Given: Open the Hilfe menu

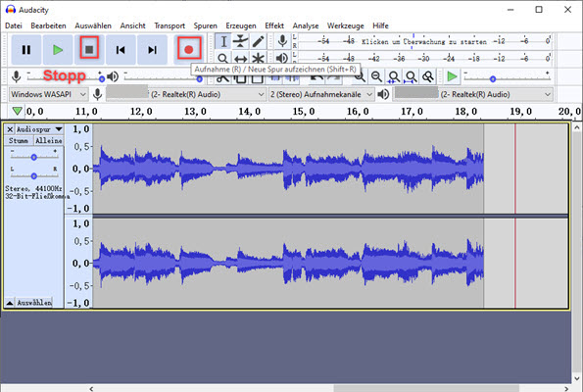Looking at the screenshot, I should coord(380,25).
